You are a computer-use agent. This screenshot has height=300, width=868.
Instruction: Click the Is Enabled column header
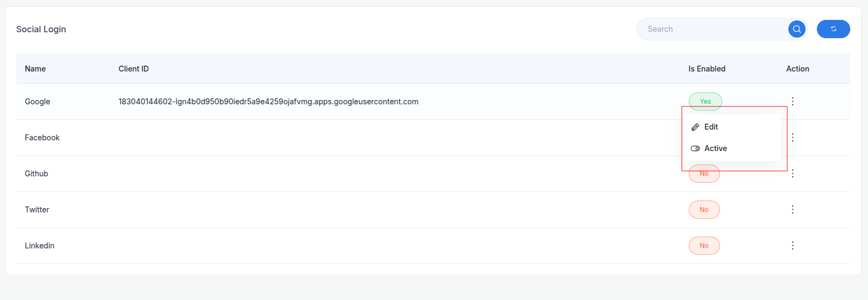click(707, 69)
